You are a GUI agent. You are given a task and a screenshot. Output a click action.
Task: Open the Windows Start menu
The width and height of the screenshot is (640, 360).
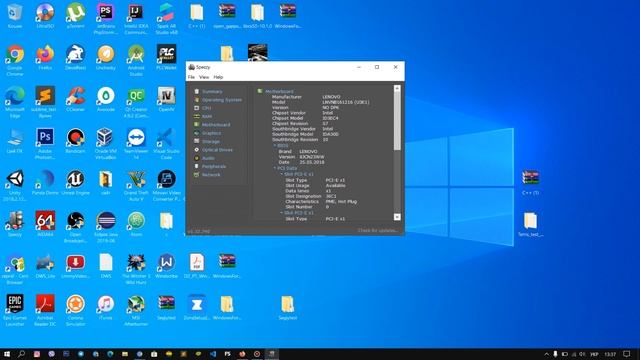click(x=7, y=354)
